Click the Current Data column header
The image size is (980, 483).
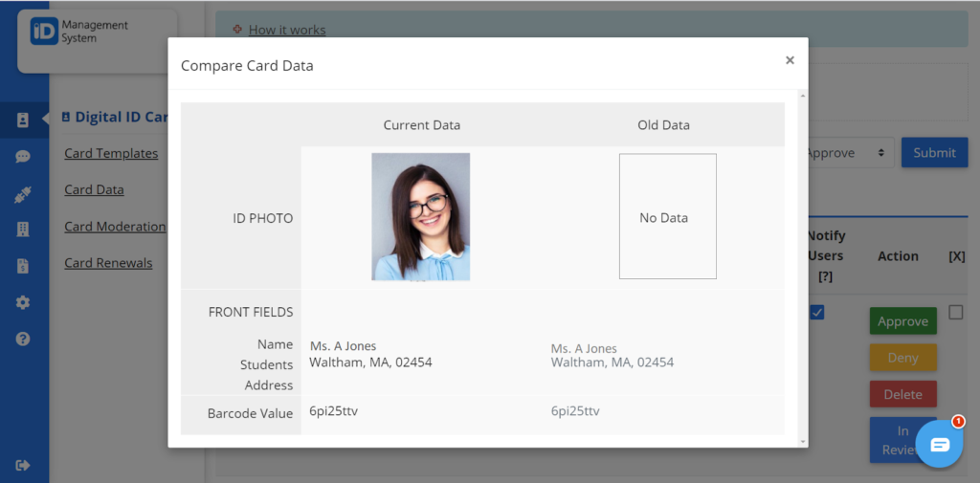tap(422, 125)
